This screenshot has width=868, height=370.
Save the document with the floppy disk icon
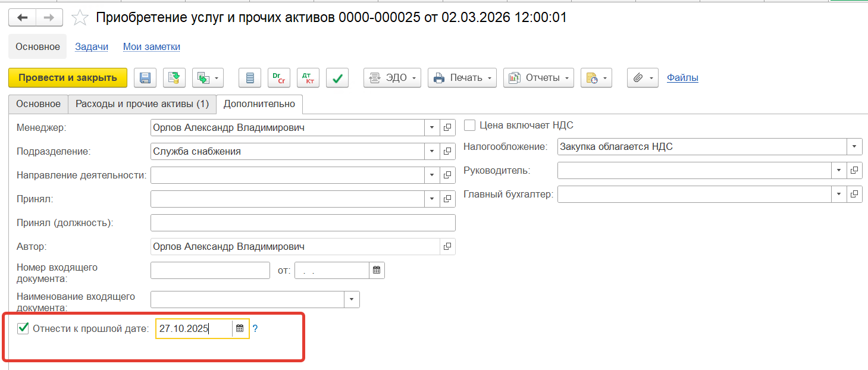145,78
